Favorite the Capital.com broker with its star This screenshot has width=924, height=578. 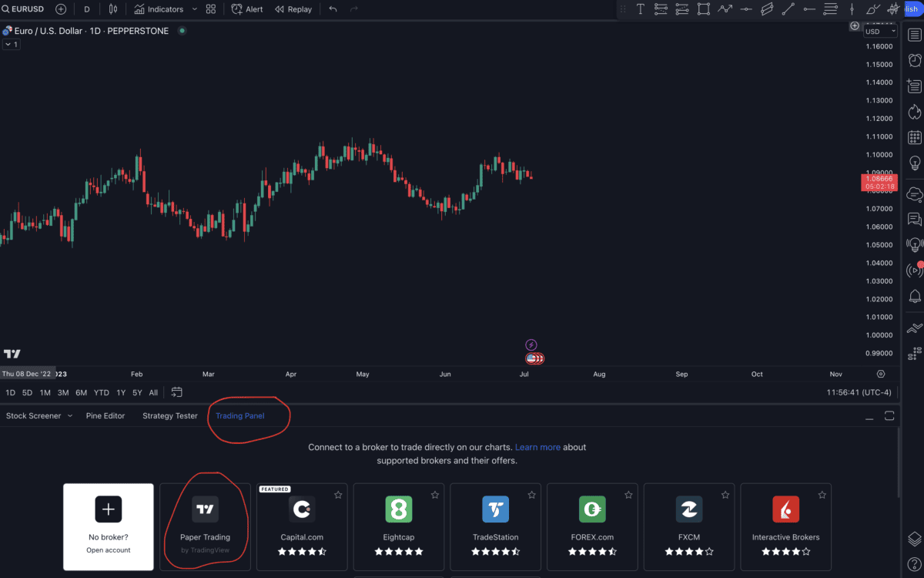338,496
